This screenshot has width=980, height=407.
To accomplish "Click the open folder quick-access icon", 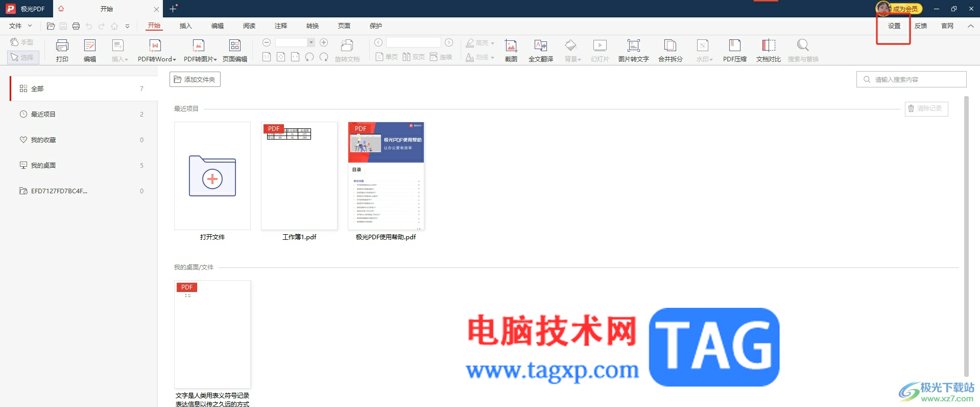I will 51,26.
